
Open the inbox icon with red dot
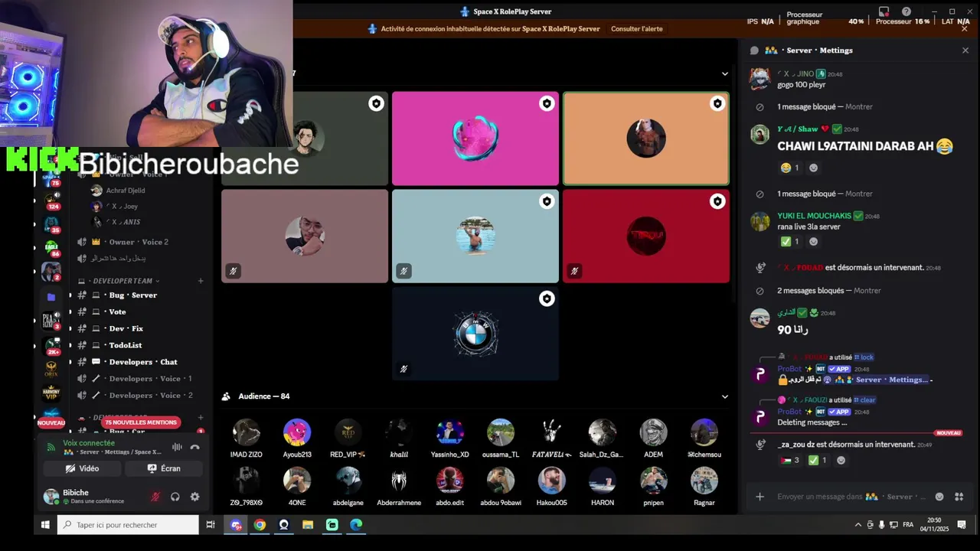pyautogui.click(x=884, y=11)
